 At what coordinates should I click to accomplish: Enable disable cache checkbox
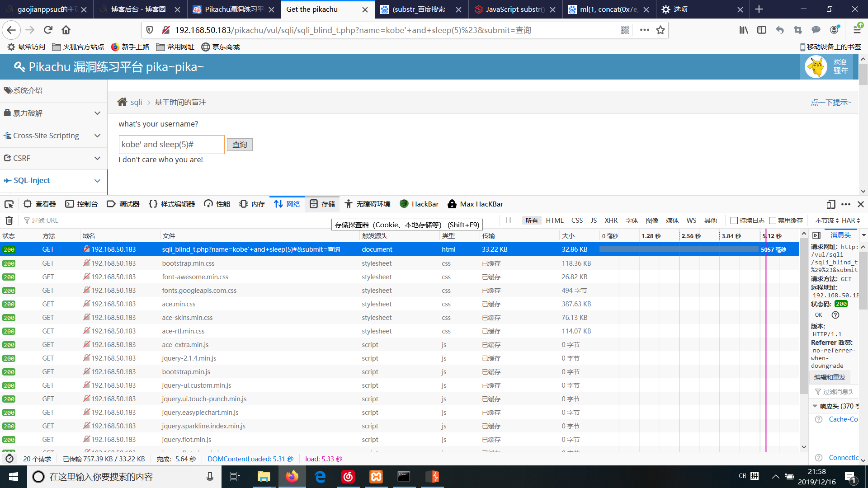773,221
